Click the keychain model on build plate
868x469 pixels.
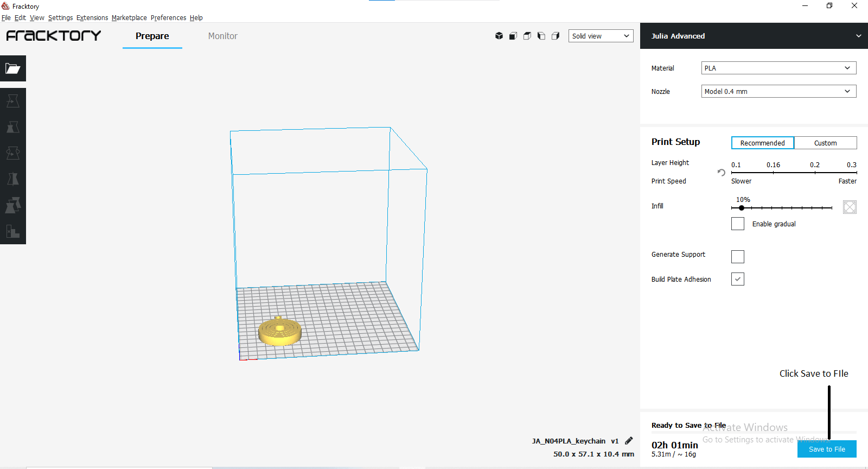point(279,331)
